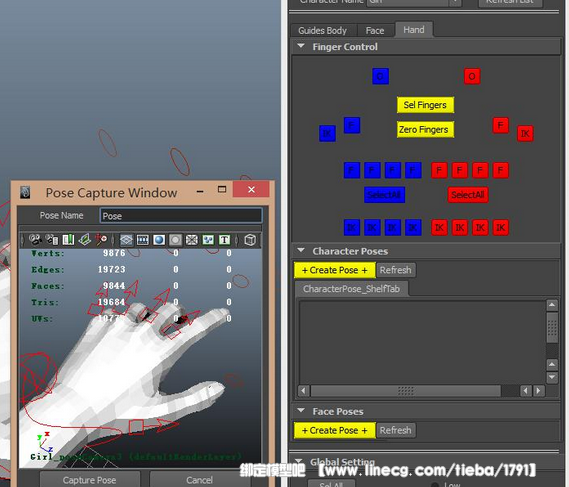Click the blue IK button left of Zero Fingers

click(x=327, y=133)
